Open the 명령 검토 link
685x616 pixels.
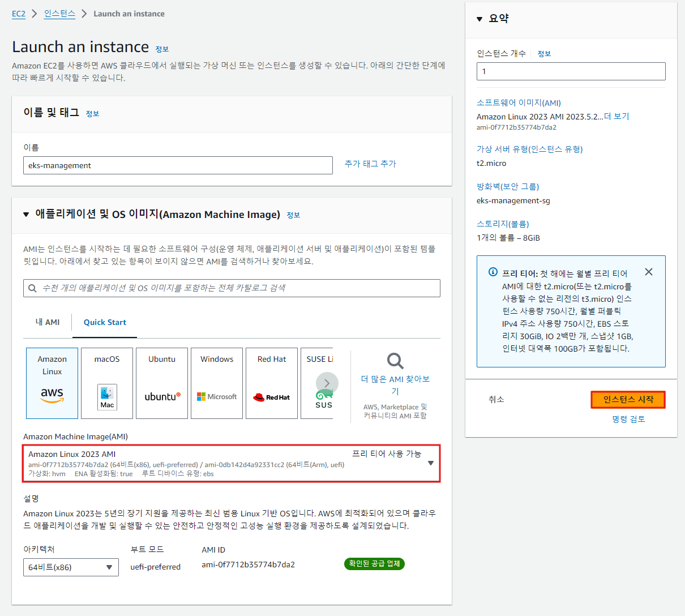click(x=628, y=420)
